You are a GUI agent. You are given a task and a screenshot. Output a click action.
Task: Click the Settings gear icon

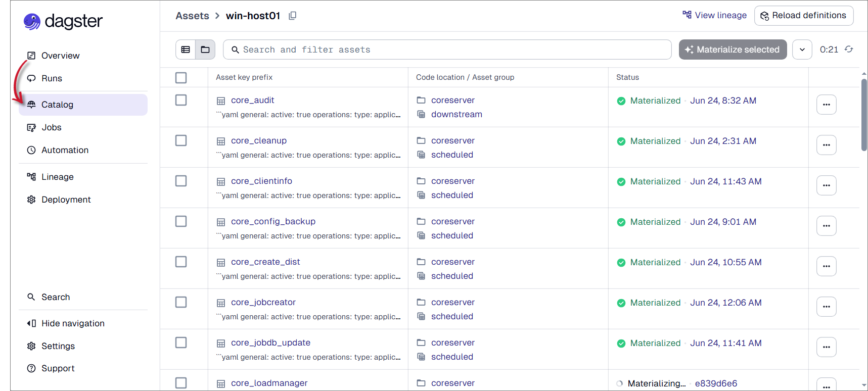[x=31, y=346]
